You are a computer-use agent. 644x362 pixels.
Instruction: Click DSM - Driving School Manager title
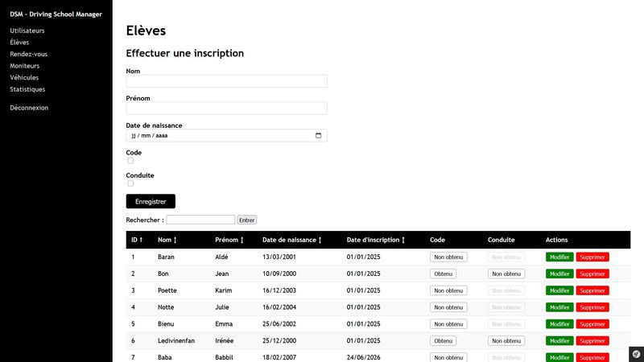56,14
